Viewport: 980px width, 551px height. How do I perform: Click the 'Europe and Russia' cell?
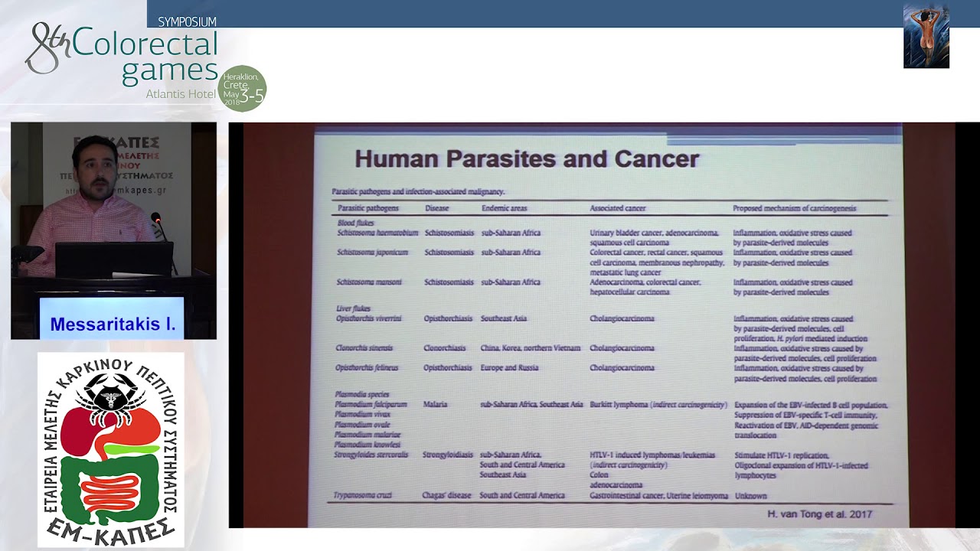pos(509,368)
